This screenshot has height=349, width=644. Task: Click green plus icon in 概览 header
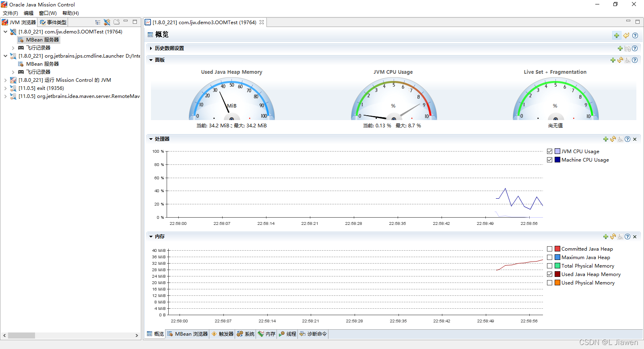[x=617, y=35]
